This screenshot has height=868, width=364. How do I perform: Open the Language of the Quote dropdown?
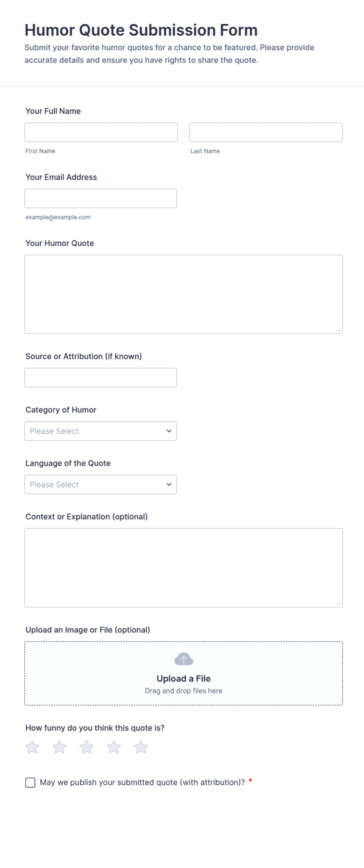(x=101, y=485)
